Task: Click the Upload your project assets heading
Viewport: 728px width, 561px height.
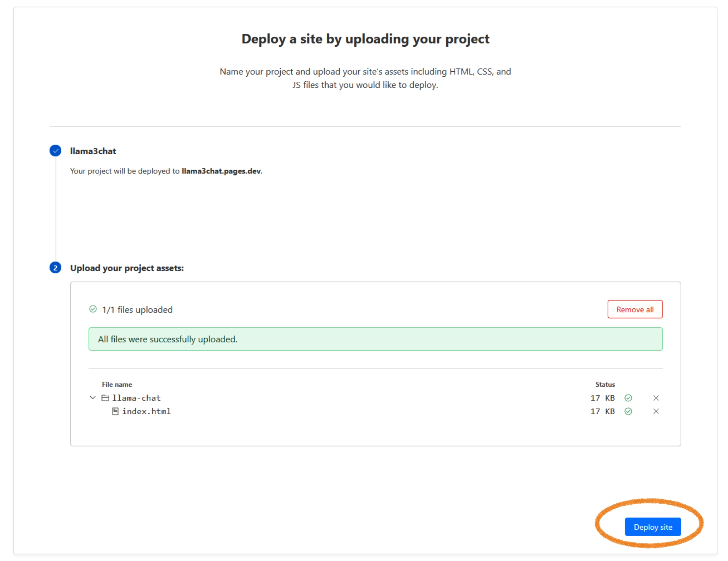Action: point(127,268)
